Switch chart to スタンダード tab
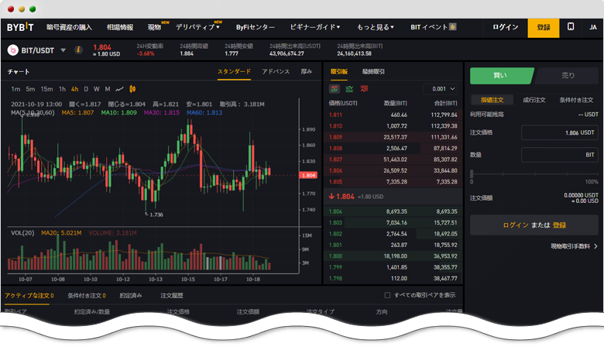 (234, 72)
